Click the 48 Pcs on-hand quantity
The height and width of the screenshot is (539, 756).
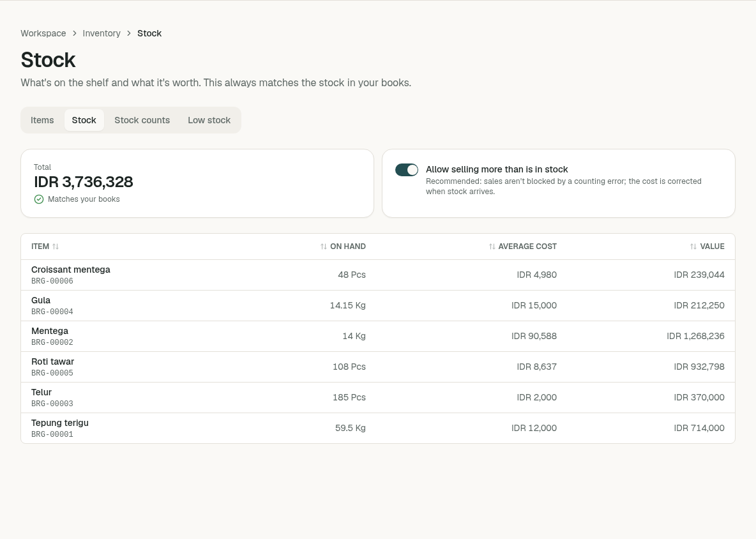point(352,275)
